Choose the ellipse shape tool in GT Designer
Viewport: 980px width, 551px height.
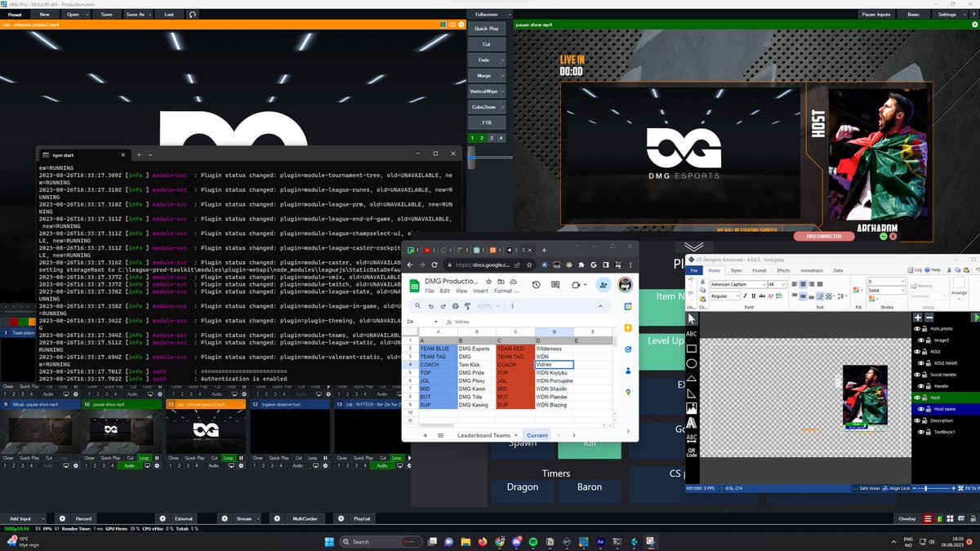[x=692, y=363]
